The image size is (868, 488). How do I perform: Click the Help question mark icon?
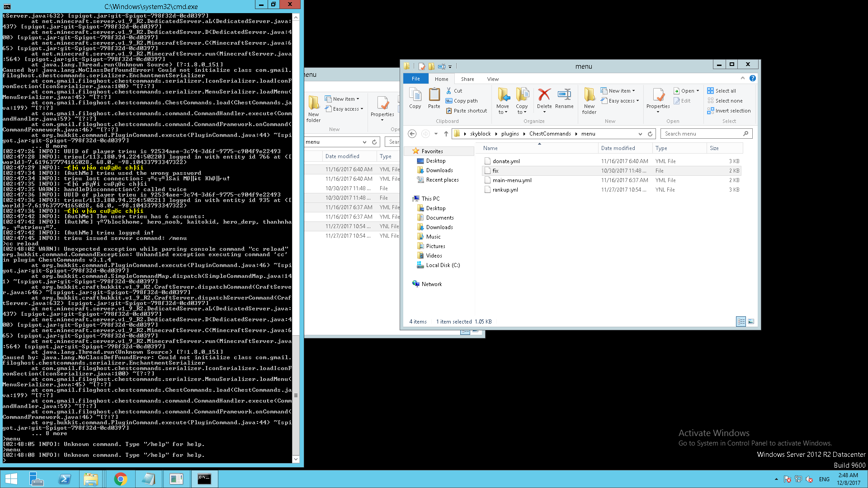[x=752, y=78]
